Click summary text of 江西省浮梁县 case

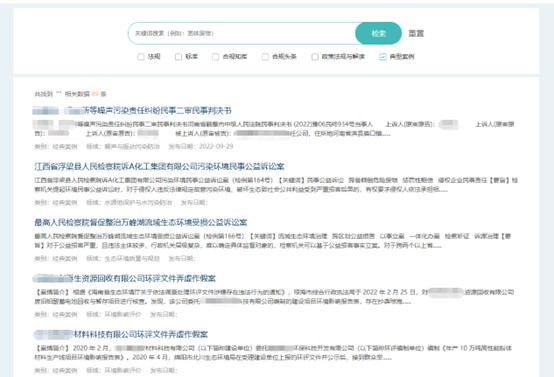[276, 185]
